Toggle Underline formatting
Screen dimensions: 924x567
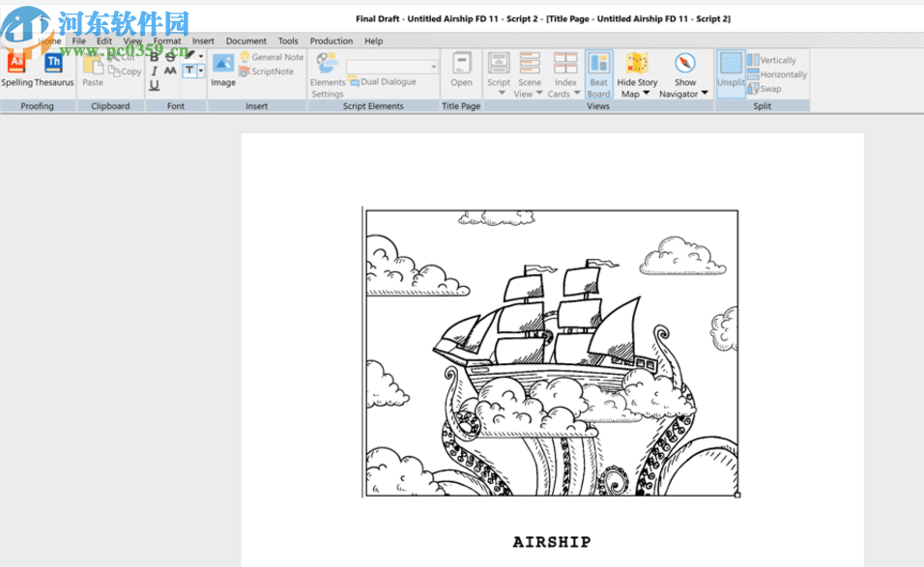pyautogui.click(x=154, y=86)
